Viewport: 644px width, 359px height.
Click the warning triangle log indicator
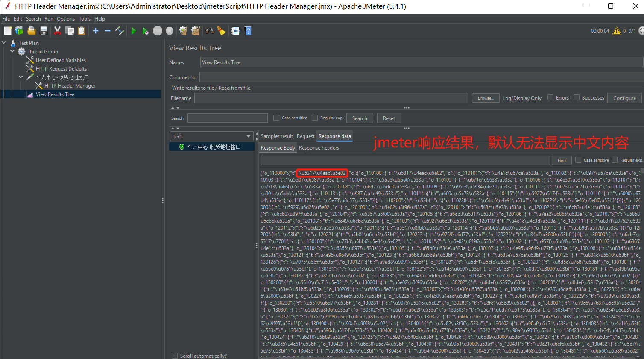[616, 31]
